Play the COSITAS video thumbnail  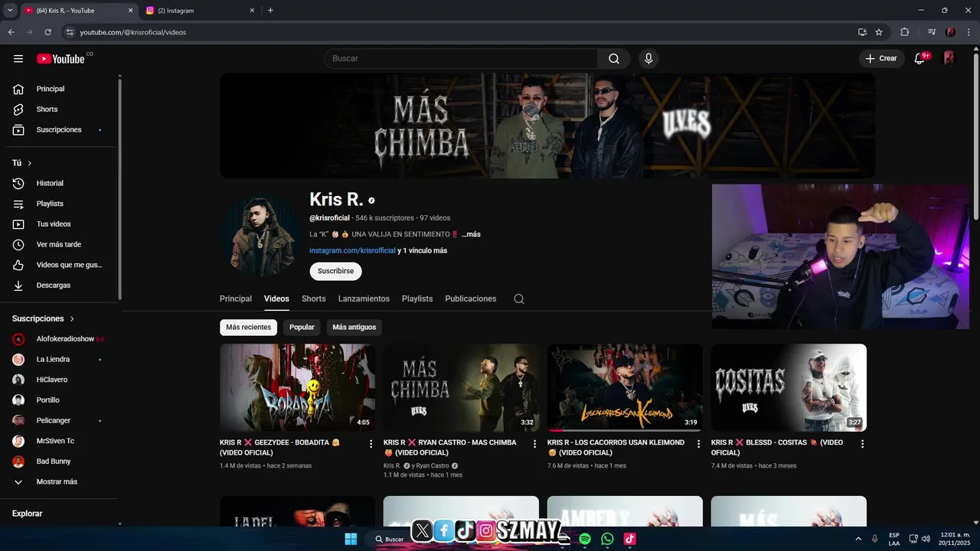coord(789,387)
